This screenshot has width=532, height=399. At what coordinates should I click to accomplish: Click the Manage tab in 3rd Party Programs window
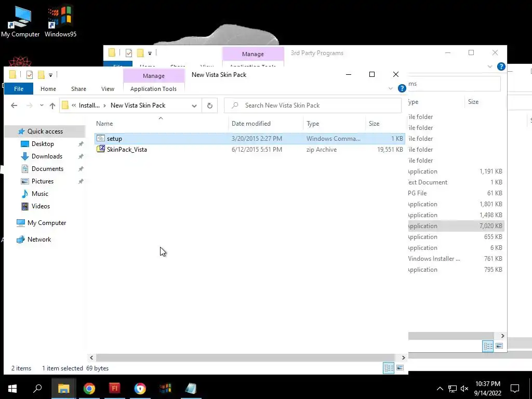click(253, 54)
